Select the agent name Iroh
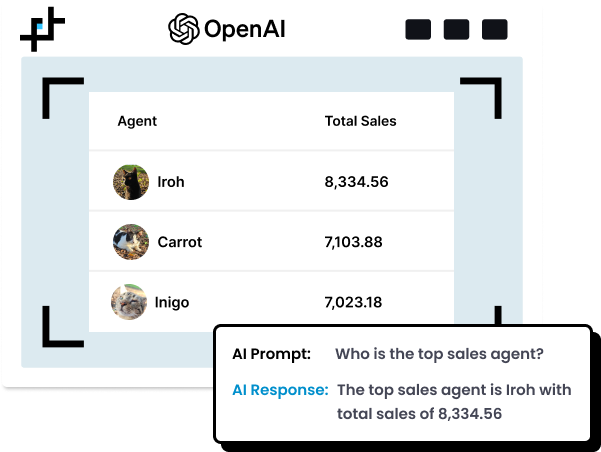The image size is (601, 452). (171, 182)
